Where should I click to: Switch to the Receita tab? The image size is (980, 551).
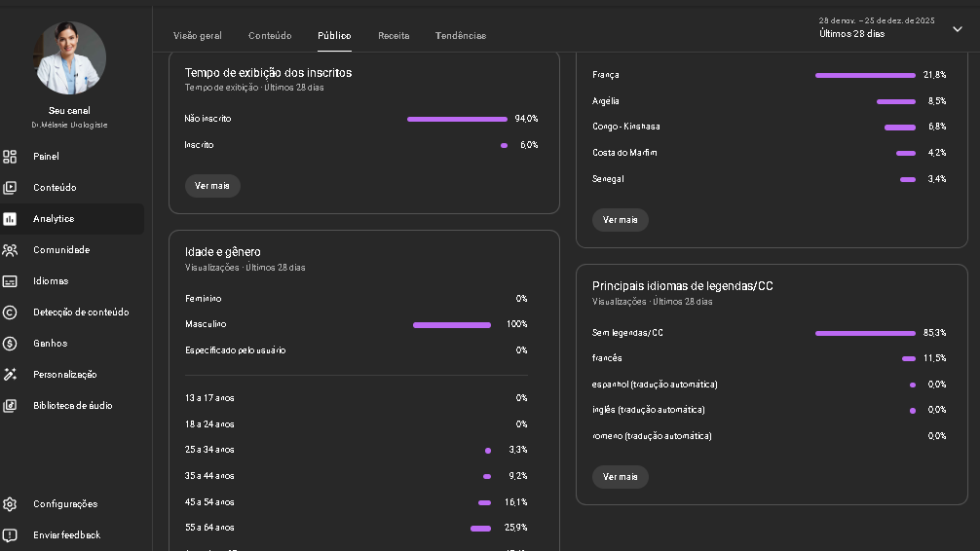[x=394, y=36]
